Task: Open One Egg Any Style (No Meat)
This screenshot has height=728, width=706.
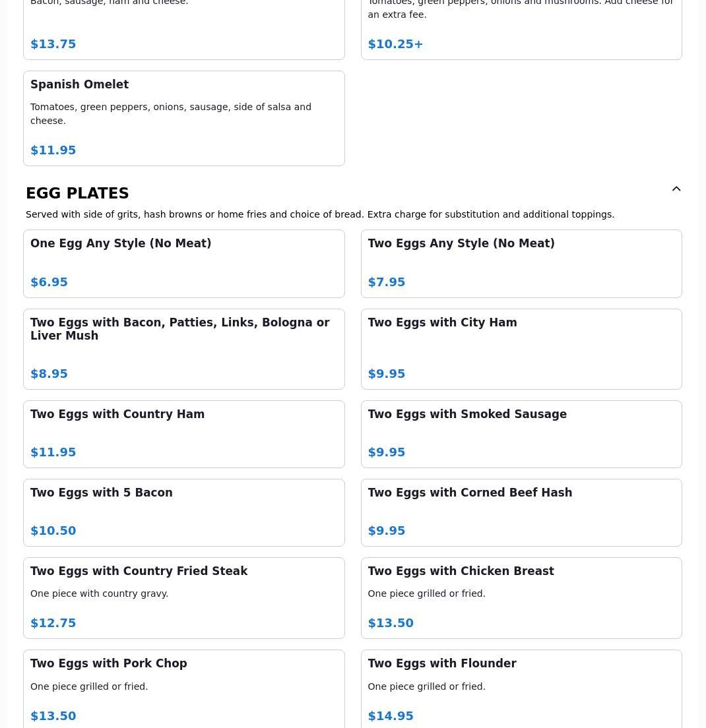Action: [183, 263]
